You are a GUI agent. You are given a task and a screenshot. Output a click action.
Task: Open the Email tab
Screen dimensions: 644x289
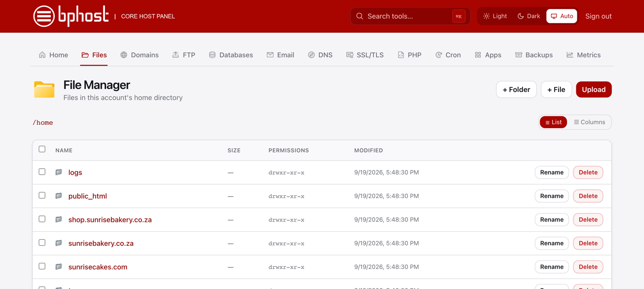[x=280, y=55]
